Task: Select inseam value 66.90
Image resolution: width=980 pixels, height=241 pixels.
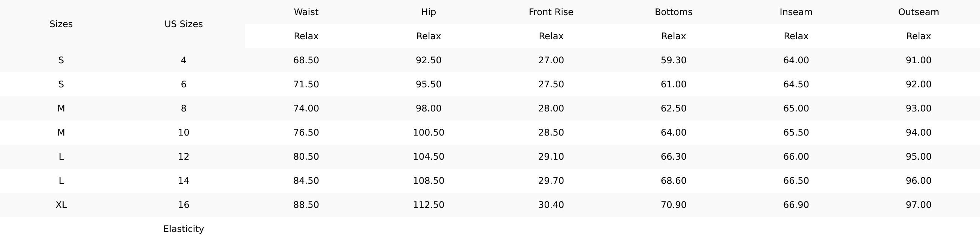Action: coord(796,205)
